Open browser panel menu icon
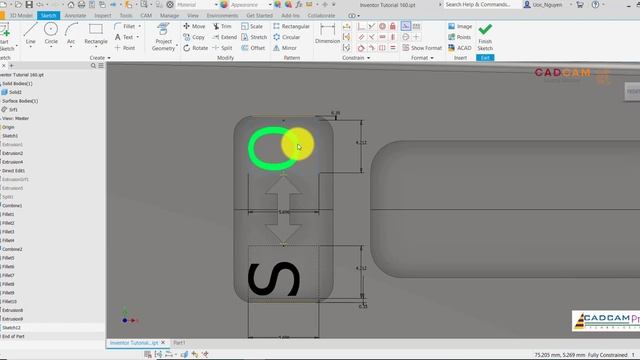Viewport: 640px width, 360px height. (101, 66)
